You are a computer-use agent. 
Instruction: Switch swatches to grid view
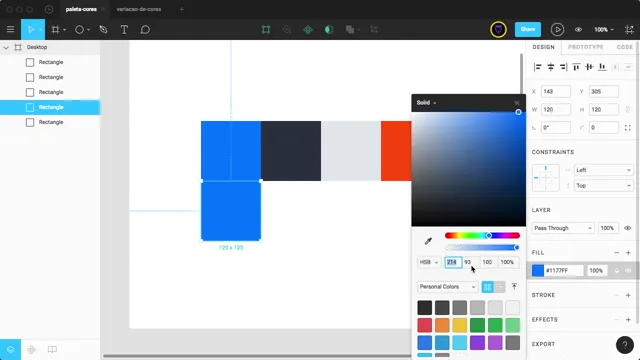click(487, 287)
